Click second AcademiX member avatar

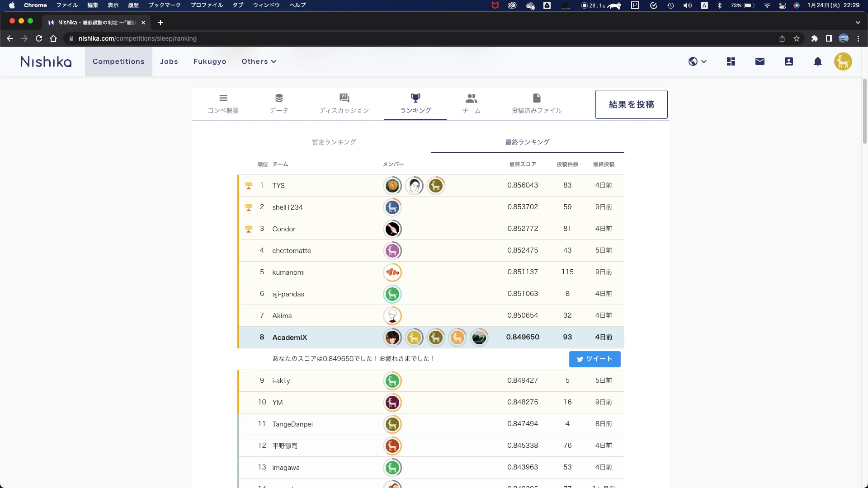coord(414,338)
